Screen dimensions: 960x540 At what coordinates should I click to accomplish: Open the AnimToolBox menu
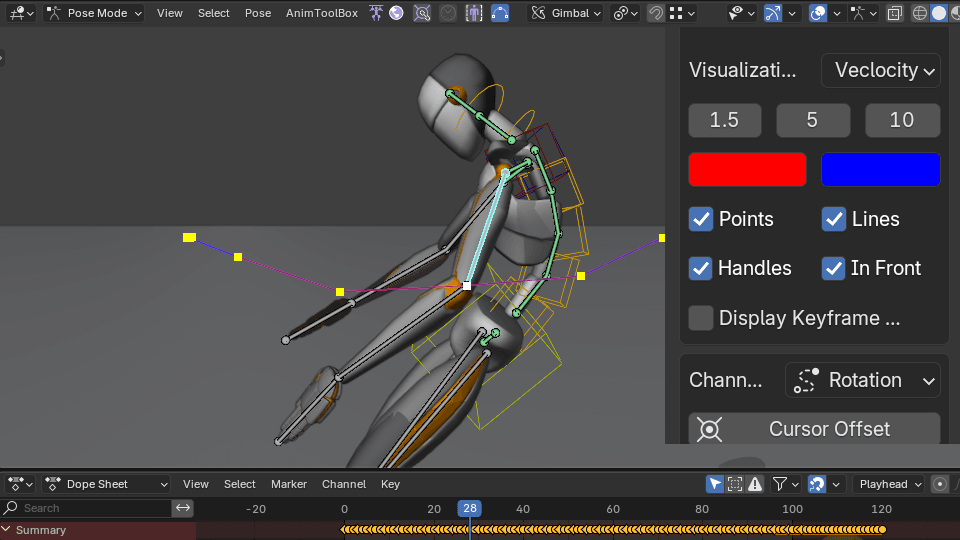point(321,13)
